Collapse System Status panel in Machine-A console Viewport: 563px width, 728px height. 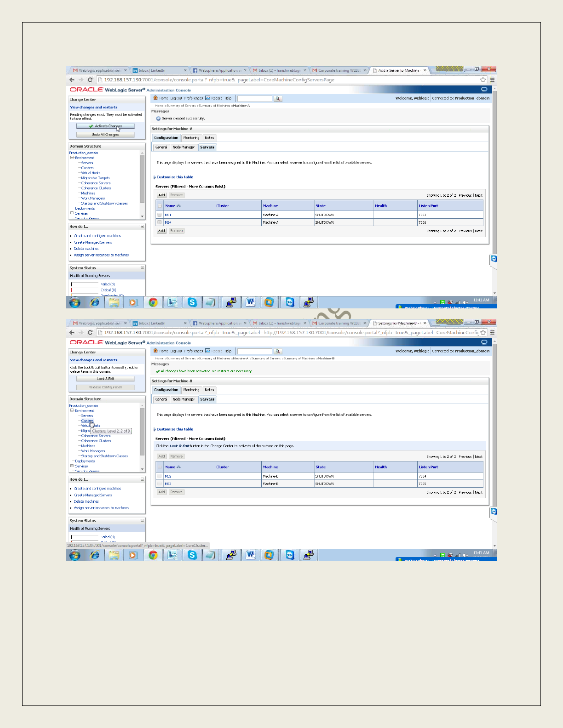(x=142, y=267)
